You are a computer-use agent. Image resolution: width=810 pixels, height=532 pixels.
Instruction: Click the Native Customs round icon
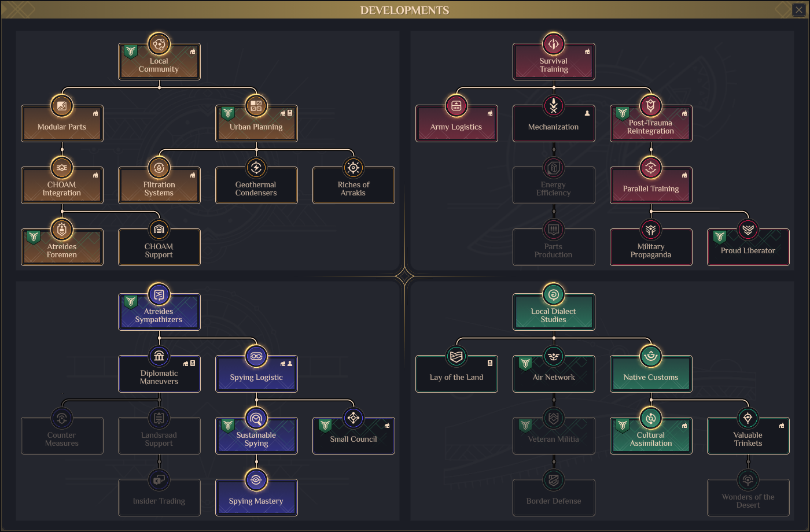(x=651, y=356)
